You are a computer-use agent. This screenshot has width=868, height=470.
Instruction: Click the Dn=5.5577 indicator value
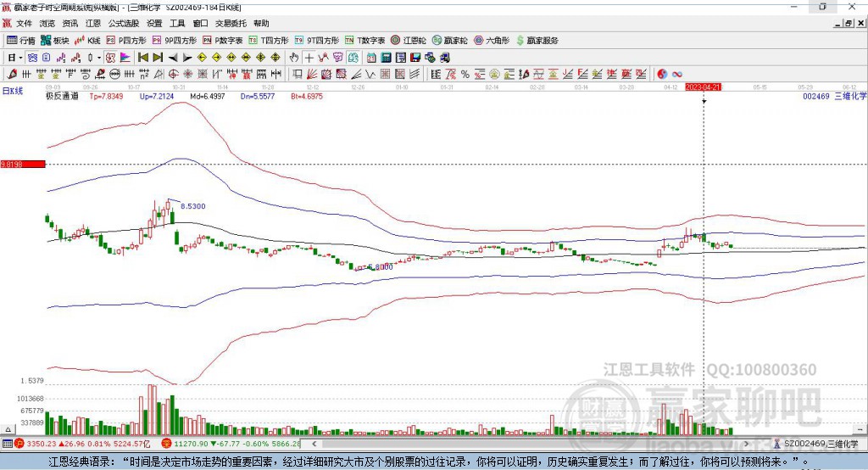pyautogui.click(x=258, y=97)
